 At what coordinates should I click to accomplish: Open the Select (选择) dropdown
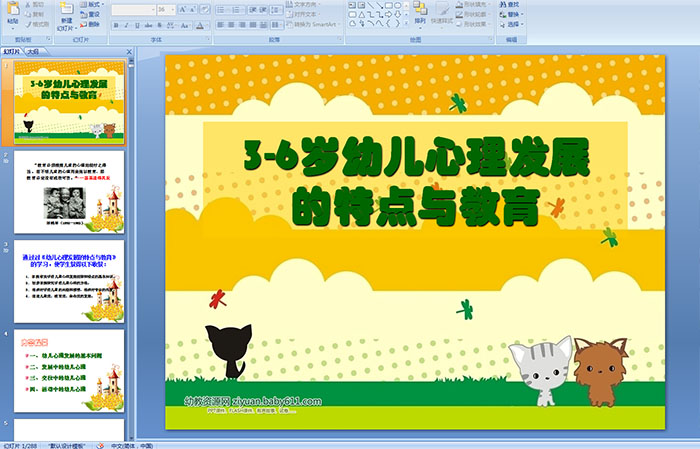[512, 24]
